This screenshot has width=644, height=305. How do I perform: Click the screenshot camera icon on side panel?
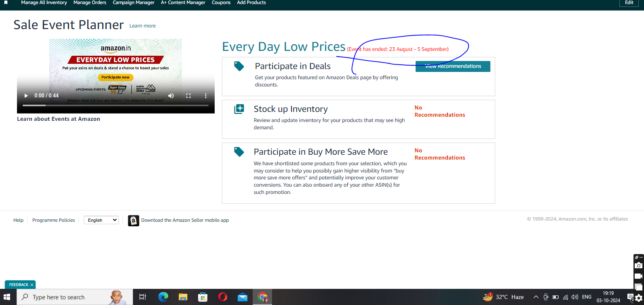coord(638,265)
